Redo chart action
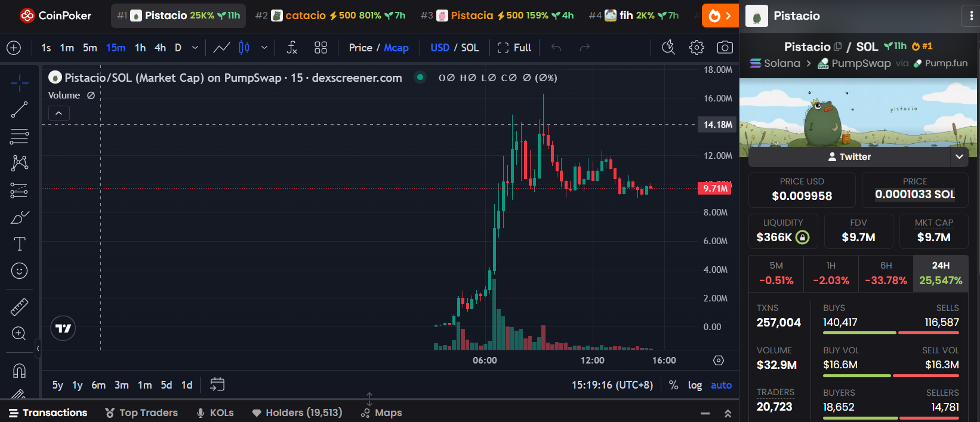 point(585,48)
